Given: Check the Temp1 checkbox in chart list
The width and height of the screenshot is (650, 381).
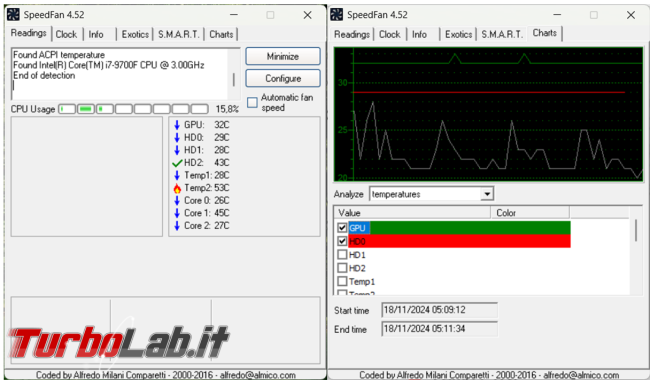Looking at the screenshot, I should 342,282.
